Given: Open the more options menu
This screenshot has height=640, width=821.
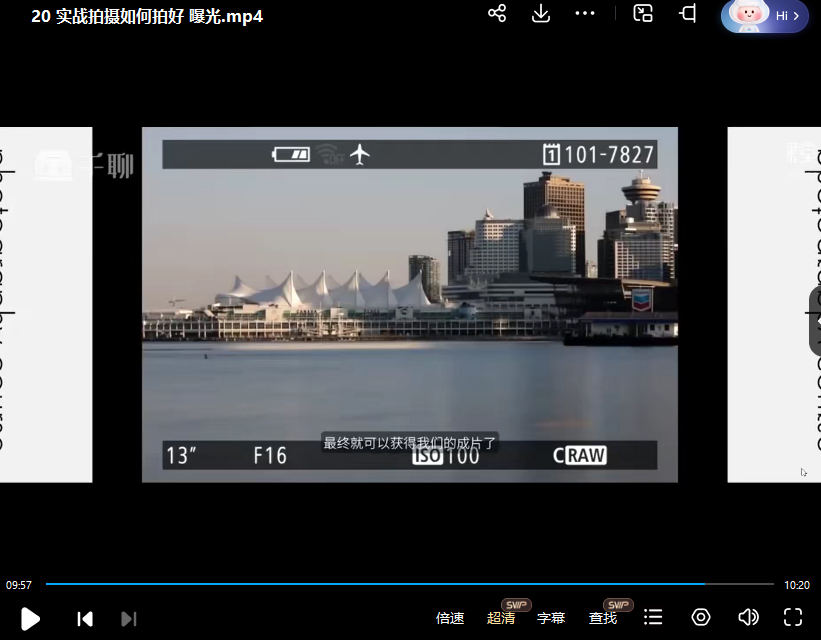Looking at the screenshot, I should pos(585,14).
